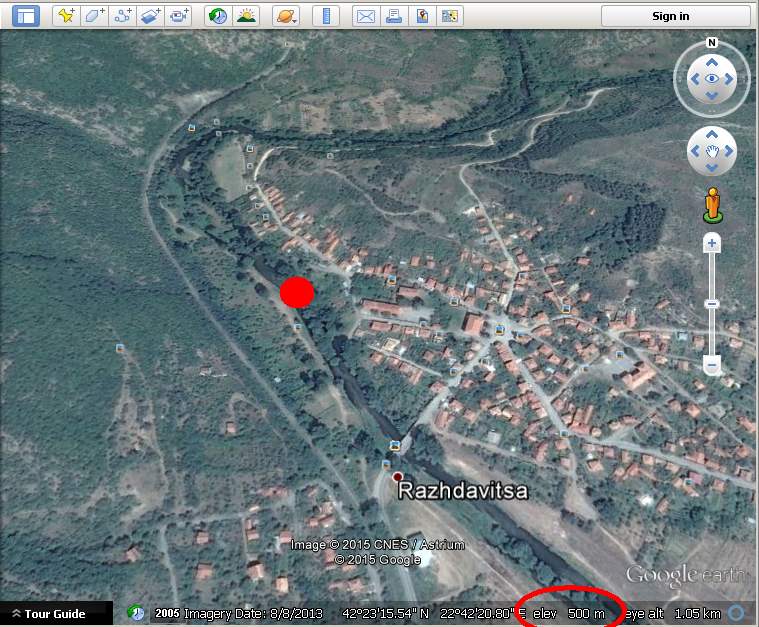Expand the Tour Guide panel
Image resolution: width=759 pixels, height=627 pixels.
tap(48, 614)
